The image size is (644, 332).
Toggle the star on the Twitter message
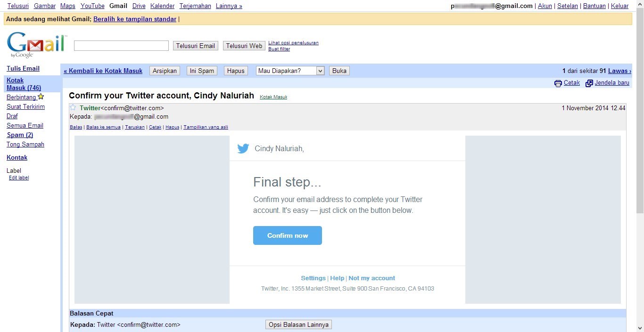point(73,107)
